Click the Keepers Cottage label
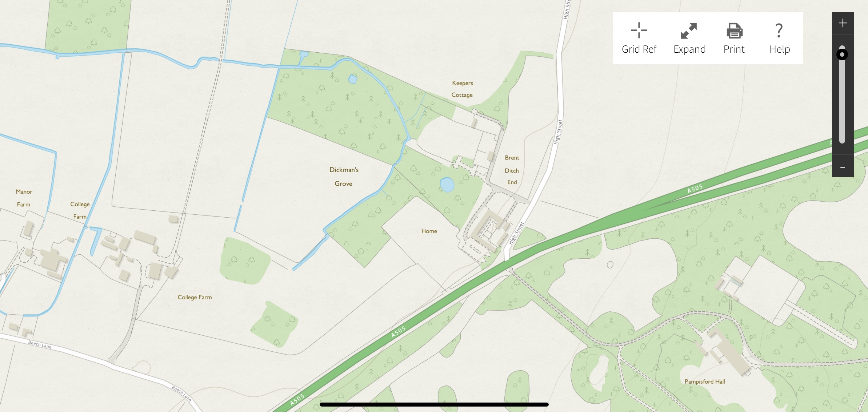Viewport: 868px width, 412px height. 462,89
